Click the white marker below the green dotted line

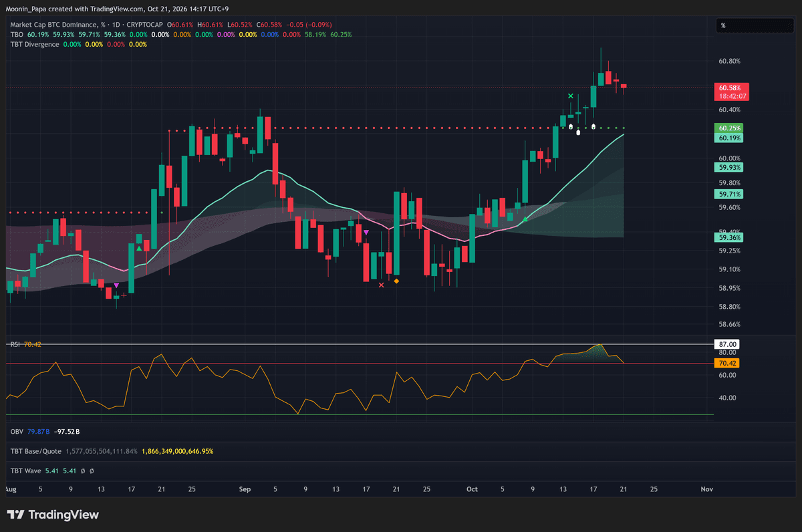click(579, 132)
